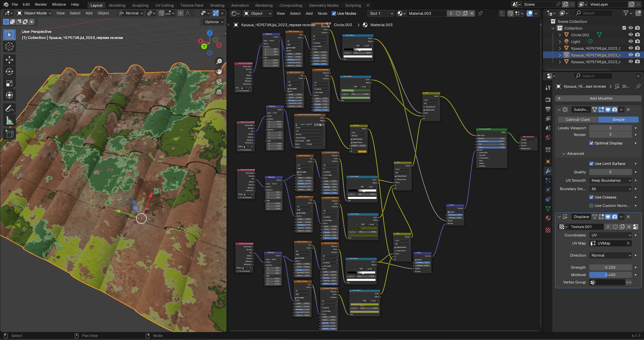The height and width of the screenshot is (340, 644).
Task: Select Catmull-Clark subdivision type
Action: pyautogui.click(x=578, y=120)
